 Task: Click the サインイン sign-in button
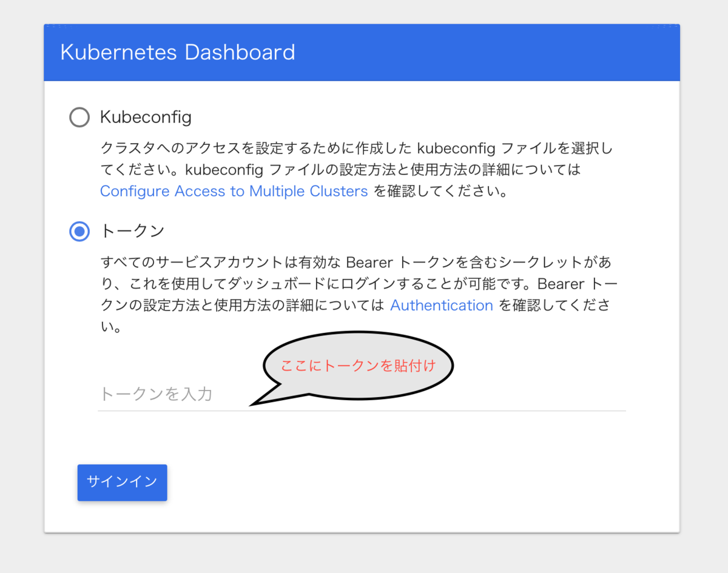[122, 483]
